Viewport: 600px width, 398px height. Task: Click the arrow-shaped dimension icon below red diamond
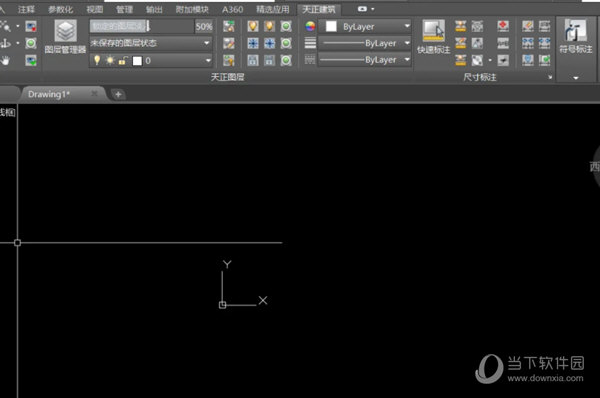pos(503,60)
